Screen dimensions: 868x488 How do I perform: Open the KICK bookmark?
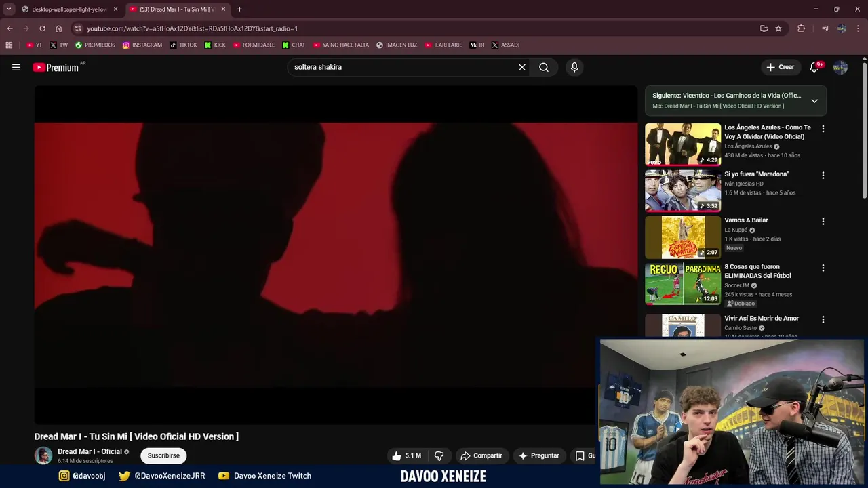pyautogui.click(x=215, y=45)
